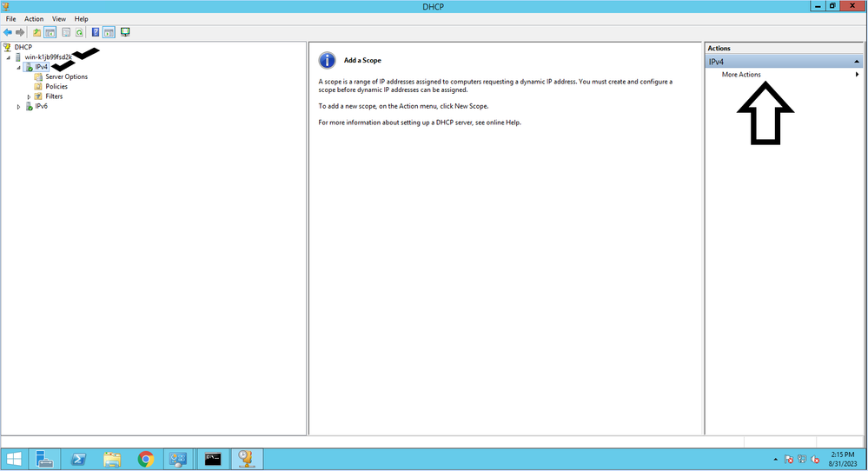Open Google Chrome from the taskbar
This screenshot has width=868, height=471.
pyautogui.click(x=145, y=459)
